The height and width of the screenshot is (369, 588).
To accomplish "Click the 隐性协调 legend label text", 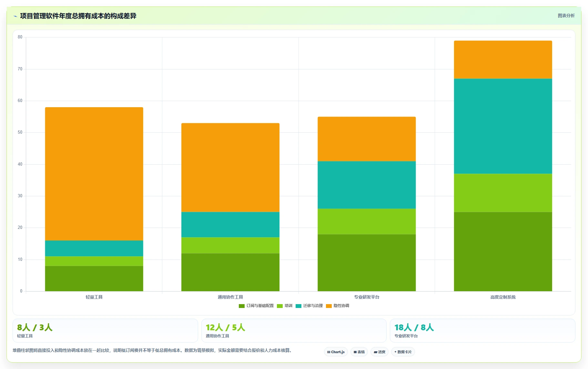I will coord(341,306).
